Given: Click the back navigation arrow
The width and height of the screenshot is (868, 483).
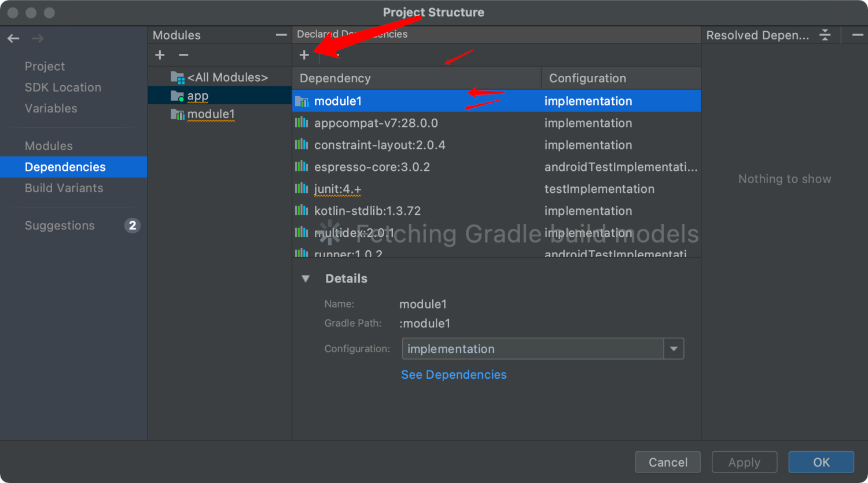Looking at the screenshot, I should [x=13, y=39].
